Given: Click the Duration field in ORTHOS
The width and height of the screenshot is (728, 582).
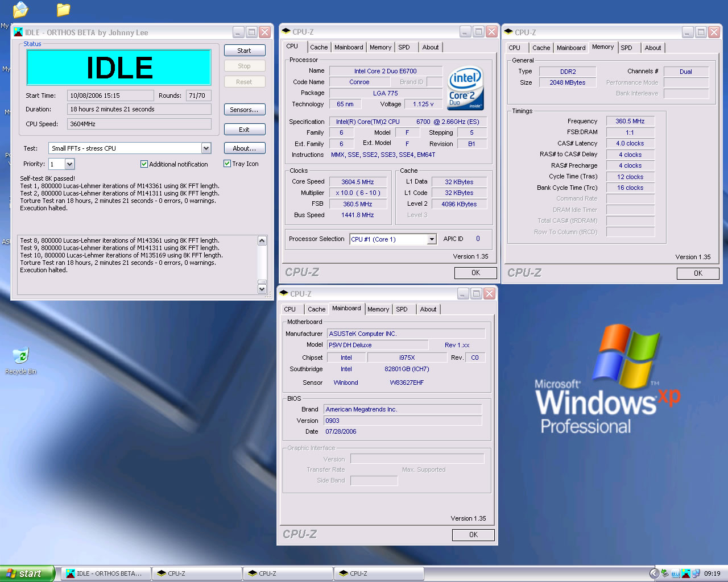Looking at the screenshot, I should click(x=139, y=109).
